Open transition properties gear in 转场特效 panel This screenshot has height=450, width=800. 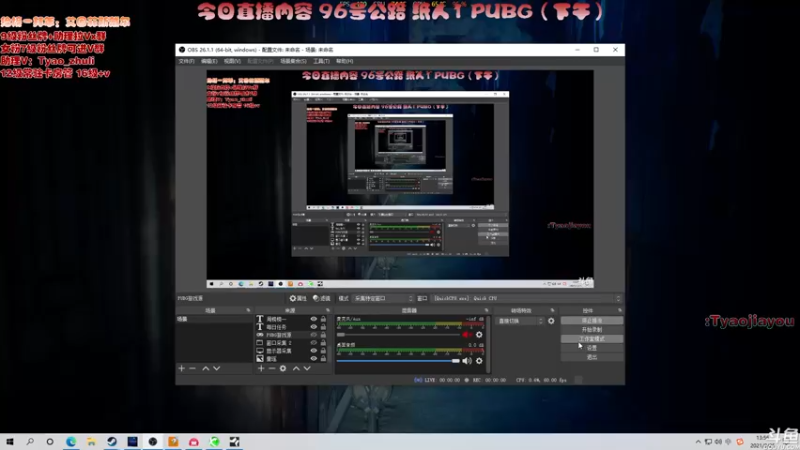coord(551,321)
